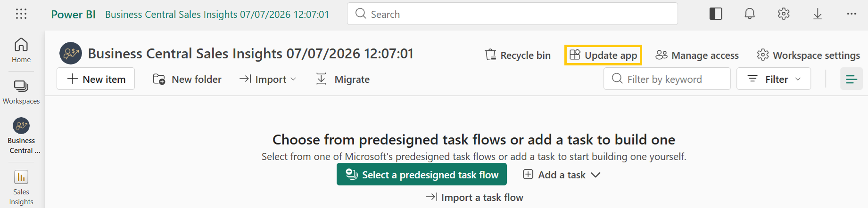Click the Import a task flow link
868x208 pixels.
[x=474, y=197]
